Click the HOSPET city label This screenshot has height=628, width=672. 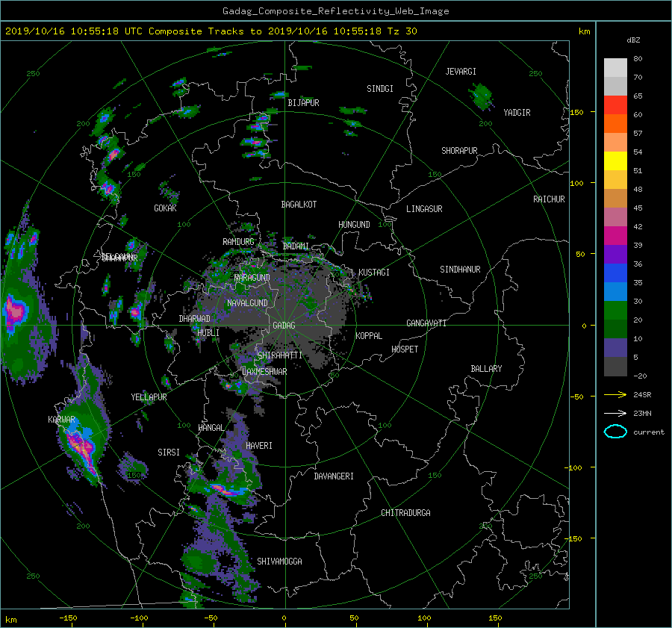click(405, 349)
